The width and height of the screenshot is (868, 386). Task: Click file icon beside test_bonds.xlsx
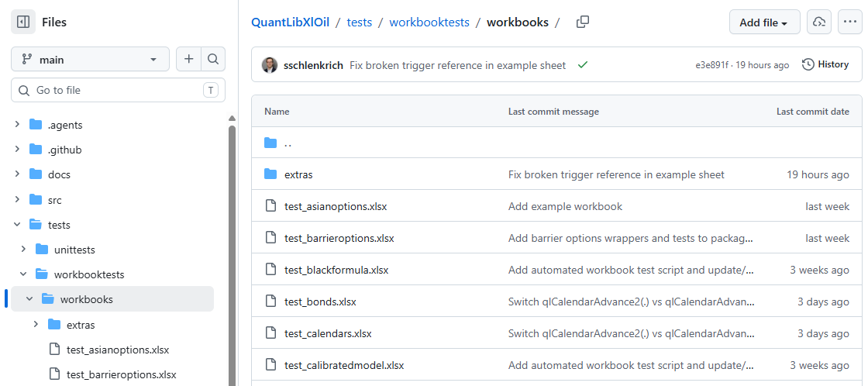(270, 302)
